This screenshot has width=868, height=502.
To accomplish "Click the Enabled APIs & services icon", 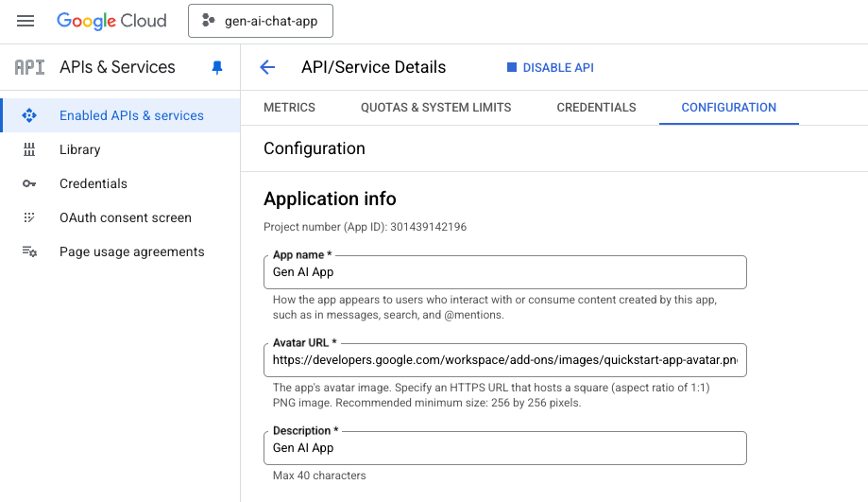I will point(29,115).
